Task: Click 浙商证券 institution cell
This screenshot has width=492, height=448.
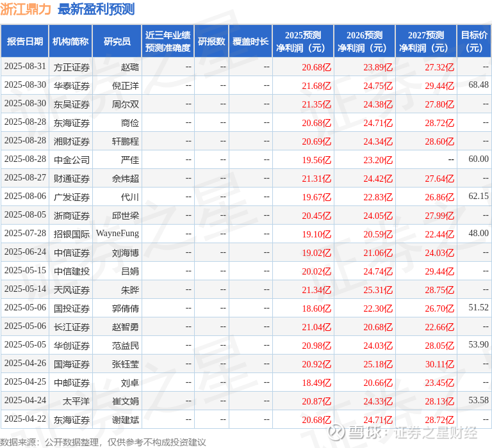Action: (x=72, y=216)
